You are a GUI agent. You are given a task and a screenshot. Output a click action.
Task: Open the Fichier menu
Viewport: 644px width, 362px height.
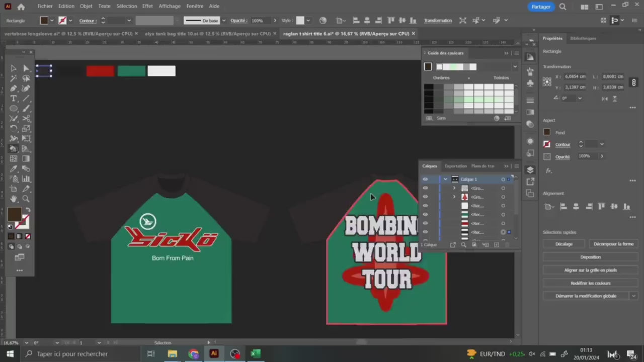[45, 6]
